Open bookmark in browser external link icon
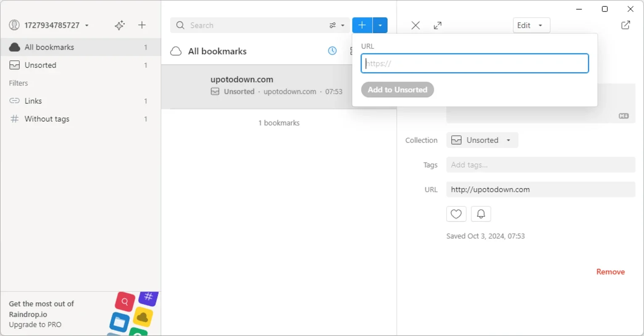Screen dimensions: 644x336 pyautogui.click(x=626, y=25)
